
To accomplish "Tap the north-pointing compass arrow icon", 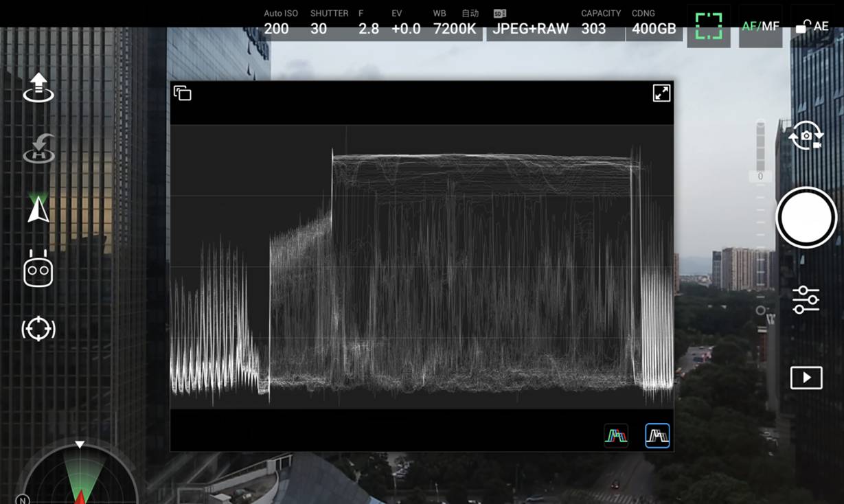I will [x=38, y=209].
